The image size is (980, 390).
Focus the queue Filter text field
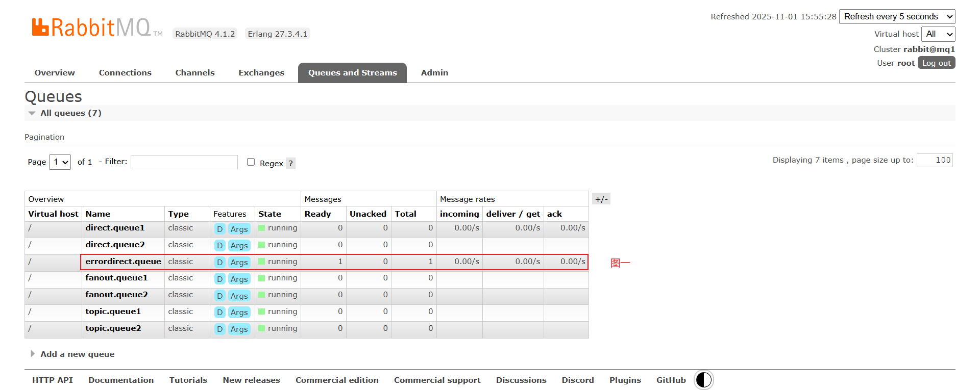coord(184,162)
